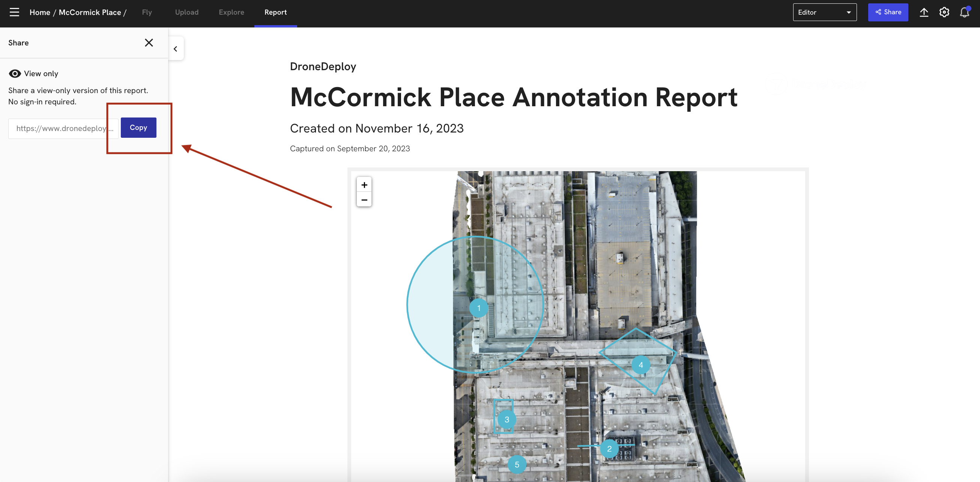Switch to the Fly tab
This screenshot has width=980, height=482.
point(147,12)
